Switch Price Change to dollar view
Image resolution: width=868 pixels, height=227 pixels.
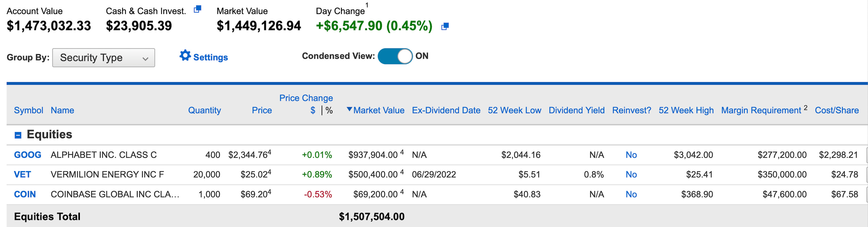pyautogui.click(x=313, y=110)
